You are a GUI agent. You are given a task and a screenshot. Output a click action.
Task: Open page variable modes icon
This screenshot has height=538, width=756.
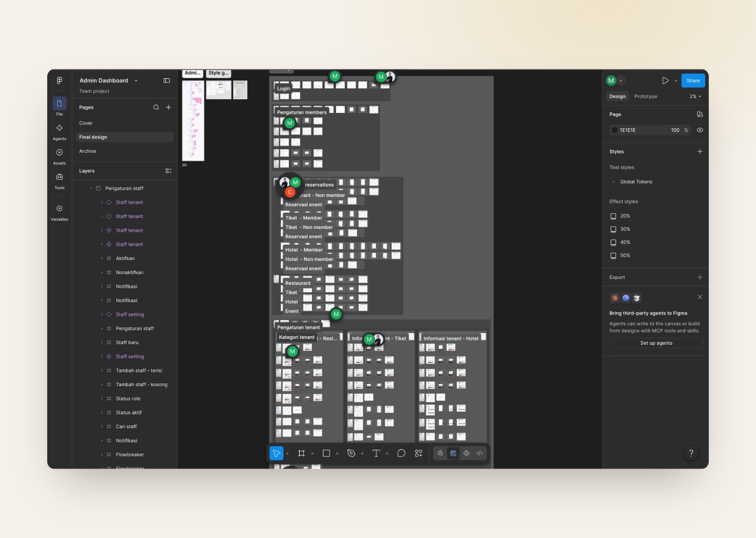click(x=700, y=114)
